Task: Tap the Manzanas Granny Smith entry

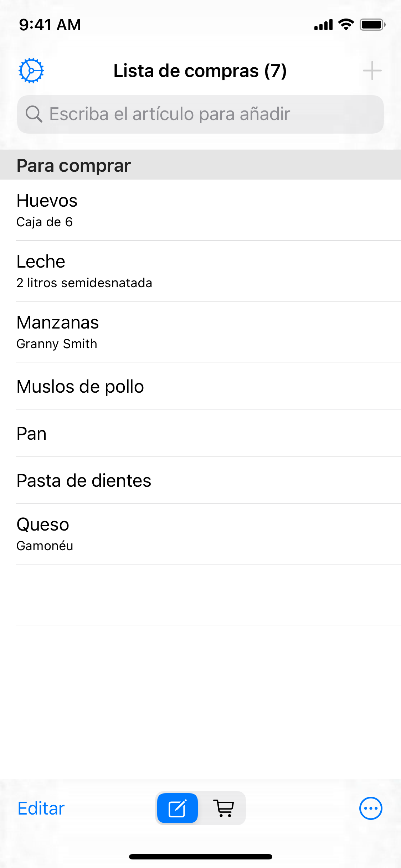Action: pyautogui.click(x=200, y=332)
